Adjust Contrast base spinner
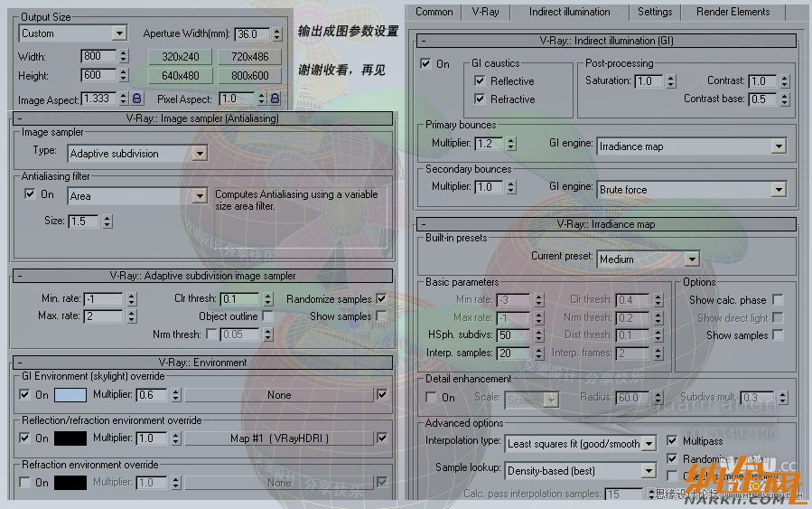This screenshot has width=812, height=509. pos(785,99)
